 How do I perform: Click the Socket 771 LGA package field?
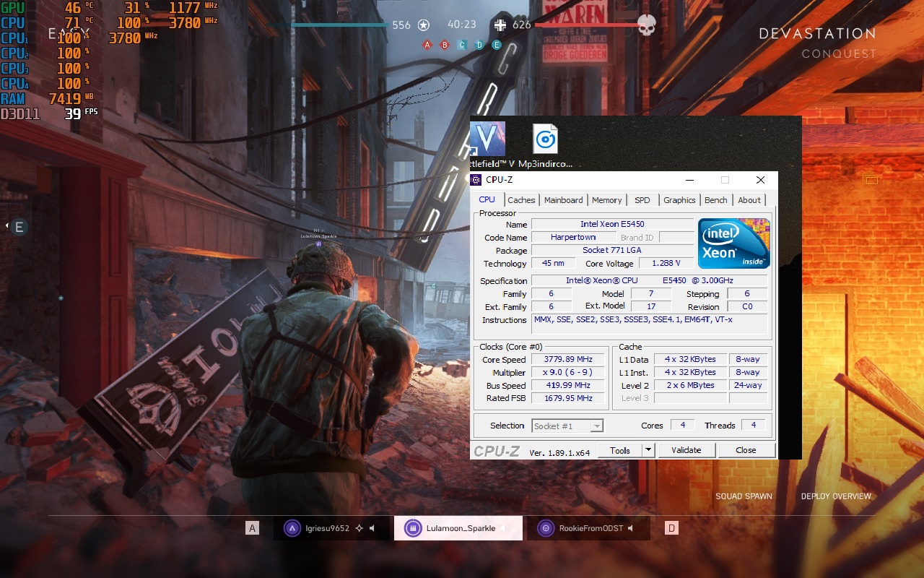click(613, 250)
